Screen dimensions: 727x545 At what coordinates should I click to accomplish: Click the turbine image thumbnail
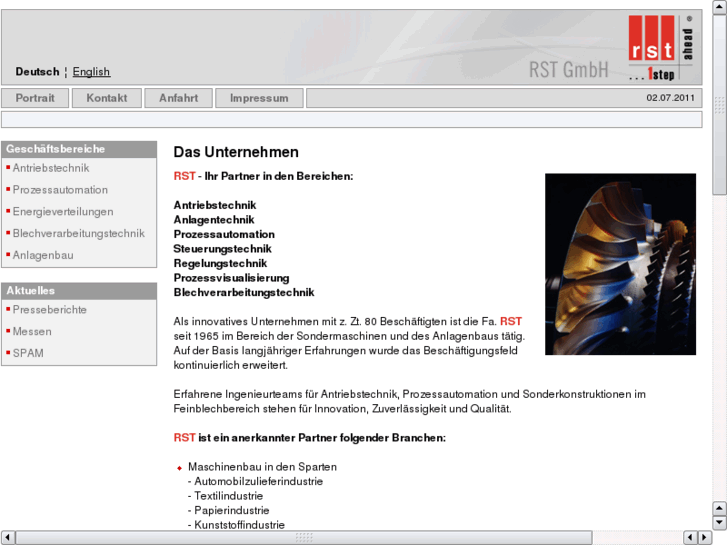click(x=620, y=264)
